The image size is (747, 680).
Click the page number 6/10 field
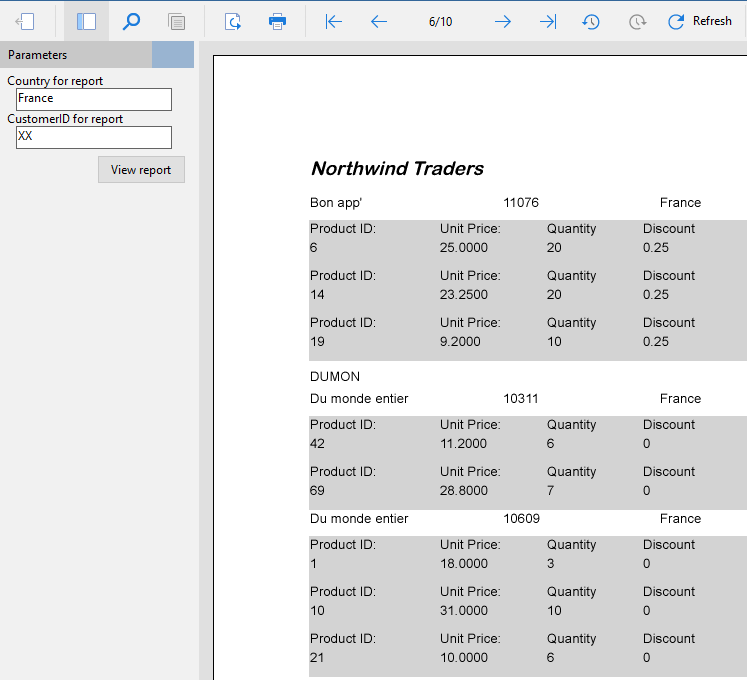click(440, 22)
